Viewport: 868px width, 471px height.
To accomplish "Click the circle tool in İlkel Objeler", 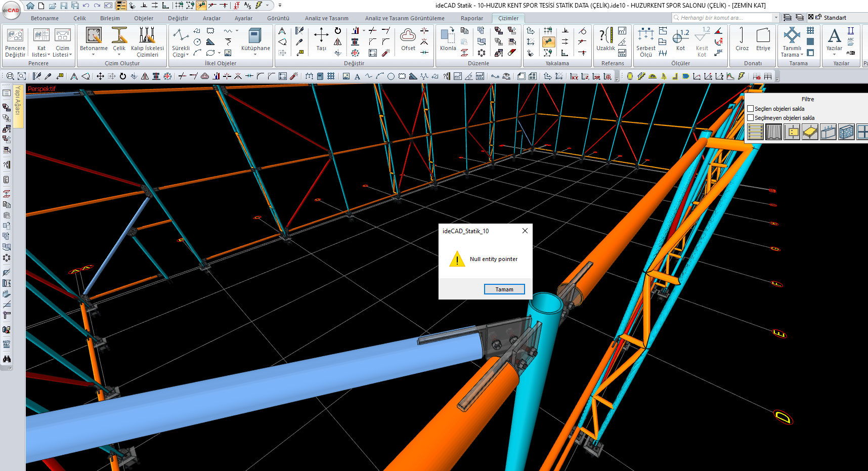I will tap(198, 42).
